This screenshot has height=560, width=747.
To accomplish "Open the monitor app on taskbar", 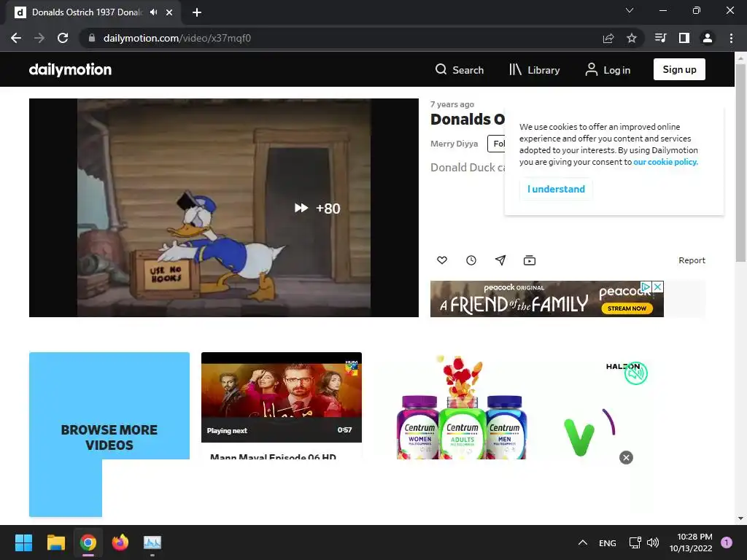I will (152, 542).
